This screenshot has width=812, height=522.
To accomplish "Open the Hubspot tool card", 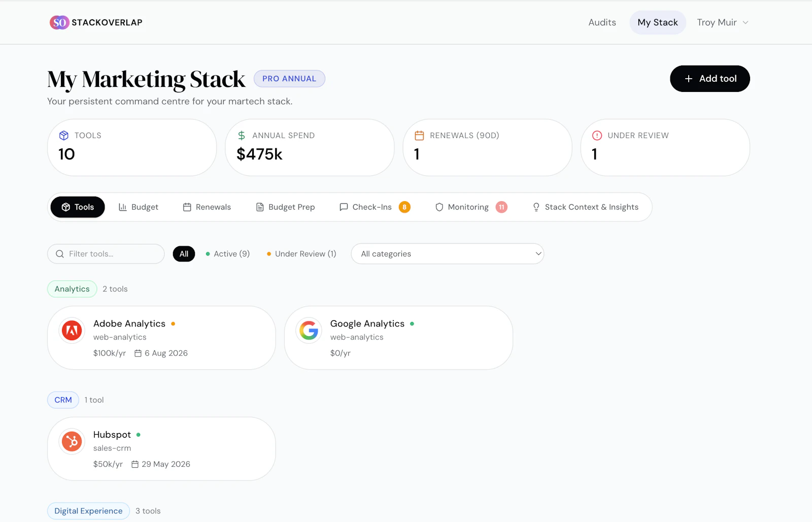I will (161, 449).
